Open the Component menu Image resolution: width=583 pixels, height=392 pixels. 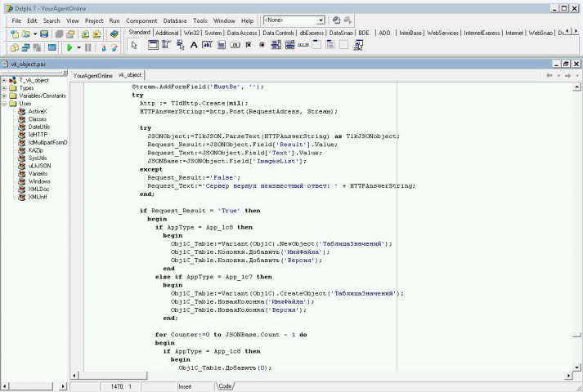point(141,20)
